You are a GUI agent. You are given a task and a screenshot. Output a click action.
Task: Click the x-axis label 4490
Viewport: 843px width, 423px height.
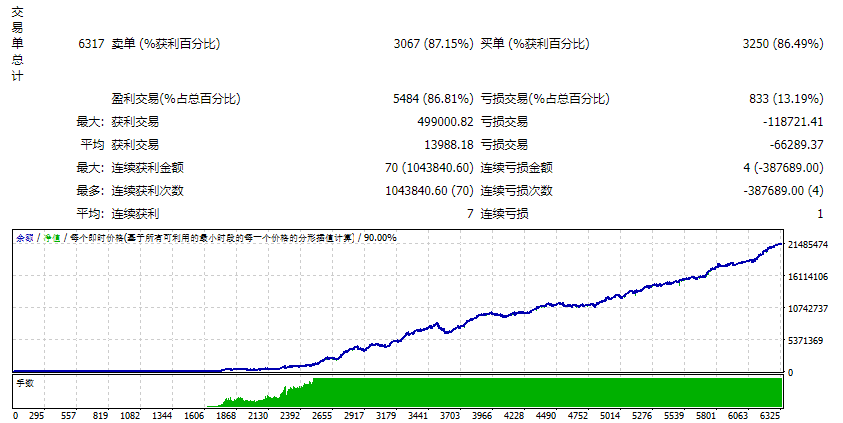[546, 415]
